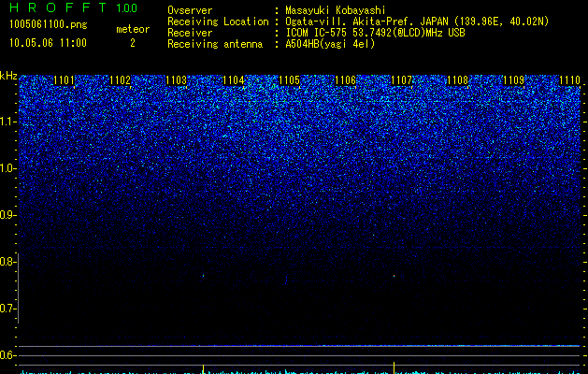The width and height of the screenshot is (588, 374).
Task: Select the file name 1005061100.png
Action: [x=48, y=24]
